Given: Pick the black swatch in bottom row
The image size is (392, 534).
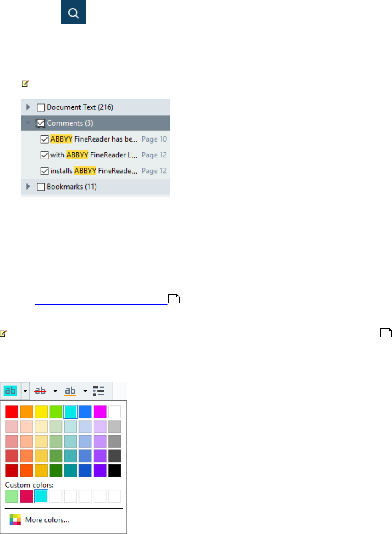Looking at the screenshot, I should [114, 471].
